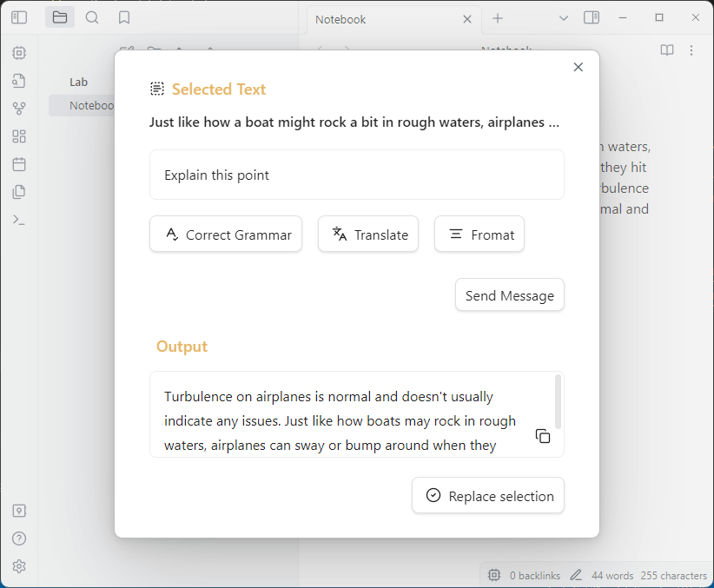The width and height of the screenshot is (714, 588).
Task: Open quick switcher file search icon
Action: coord(19,81)
